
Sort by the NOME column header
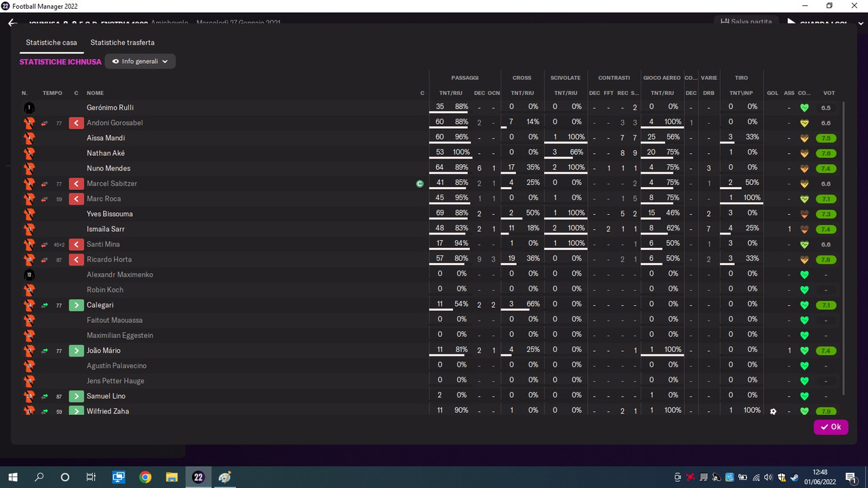coord(95,93)
